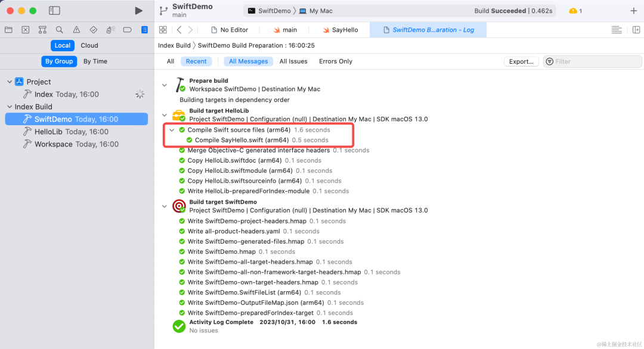Open the Project navigator folder icon

[x=8, y=30]
